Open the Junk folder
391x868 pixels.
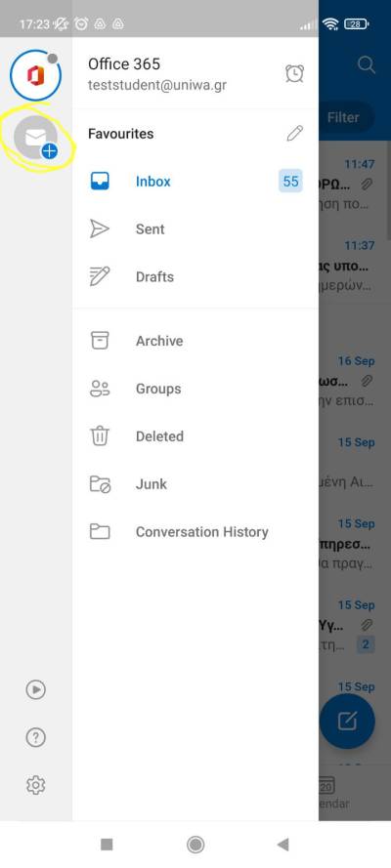pos(195,484)
